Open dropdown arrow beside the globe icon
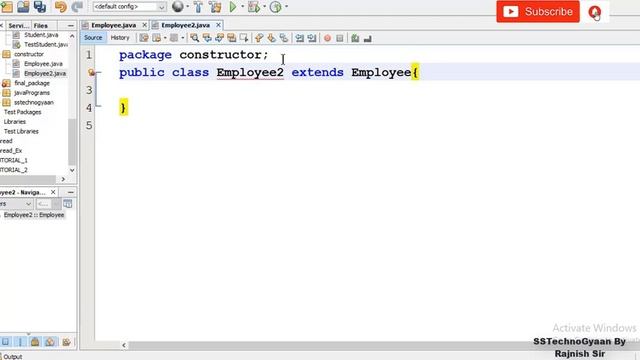 pos(187,7)
